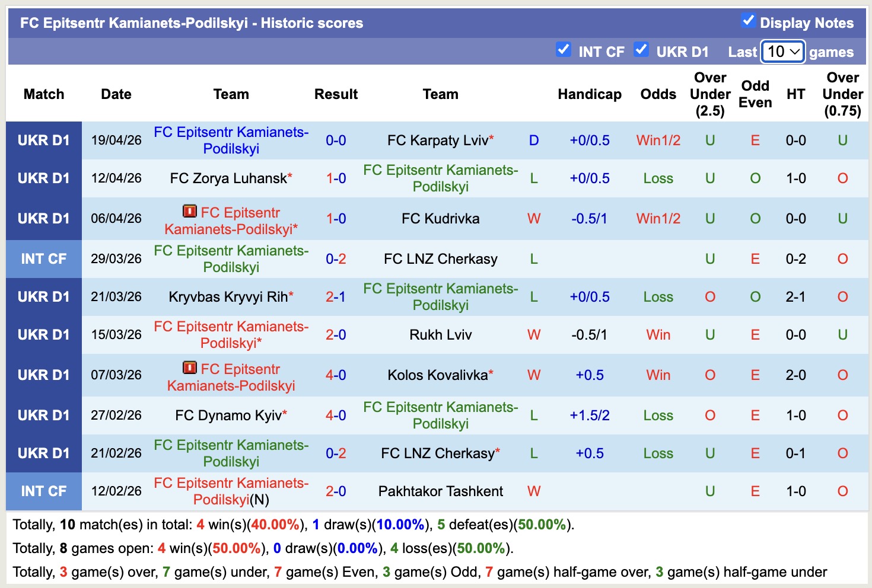The height and width of the screenshot is (588, 872).
Task: Click the 0-0 result of the Karpaty Lviv match
Action: coord(336,140)
